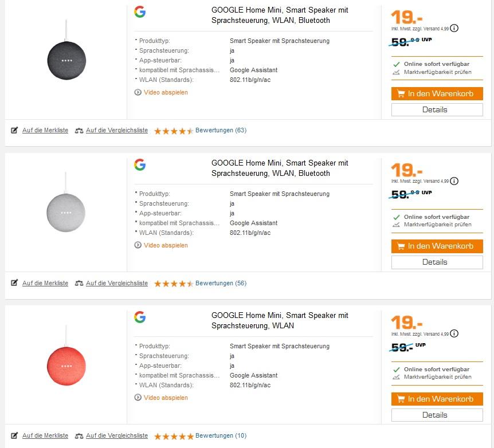
Task: Click comparison scale icon for coral speaker
Action: coord(79,435)
